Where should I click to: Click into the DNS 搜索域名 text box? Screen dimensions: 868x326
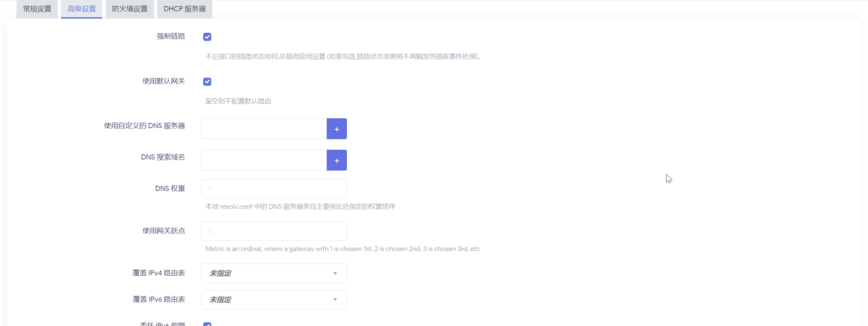tap(264, 160)
